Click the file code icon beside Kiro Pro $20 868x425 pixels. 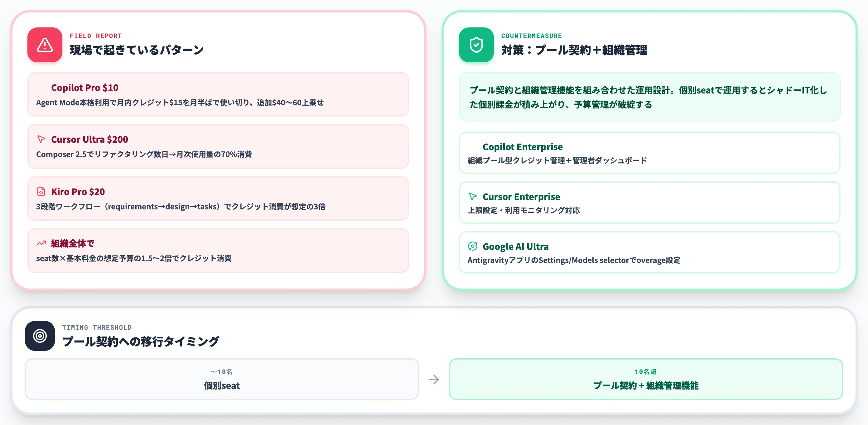point(41,191)
